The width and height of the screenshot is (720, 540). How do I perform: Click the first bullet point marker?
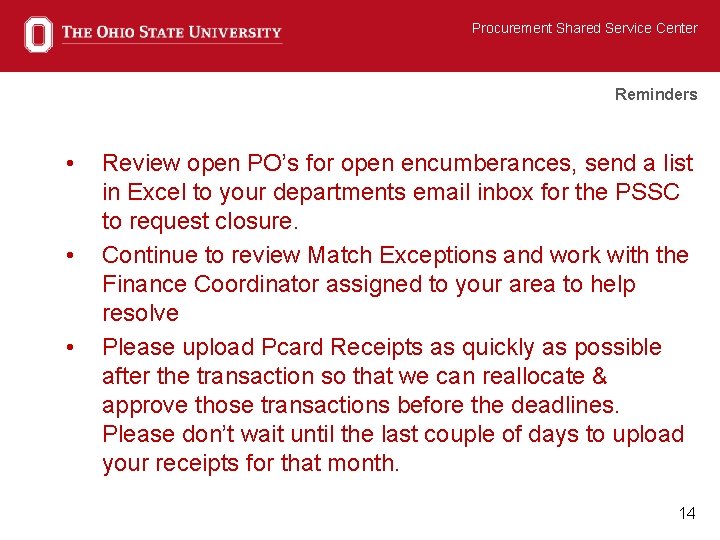69,163
